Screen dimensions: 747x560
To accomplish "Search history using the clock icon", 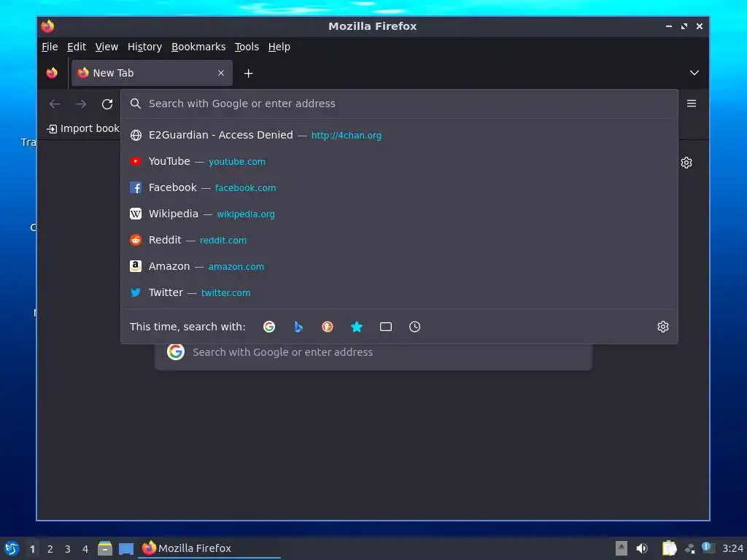I will 415,327.
